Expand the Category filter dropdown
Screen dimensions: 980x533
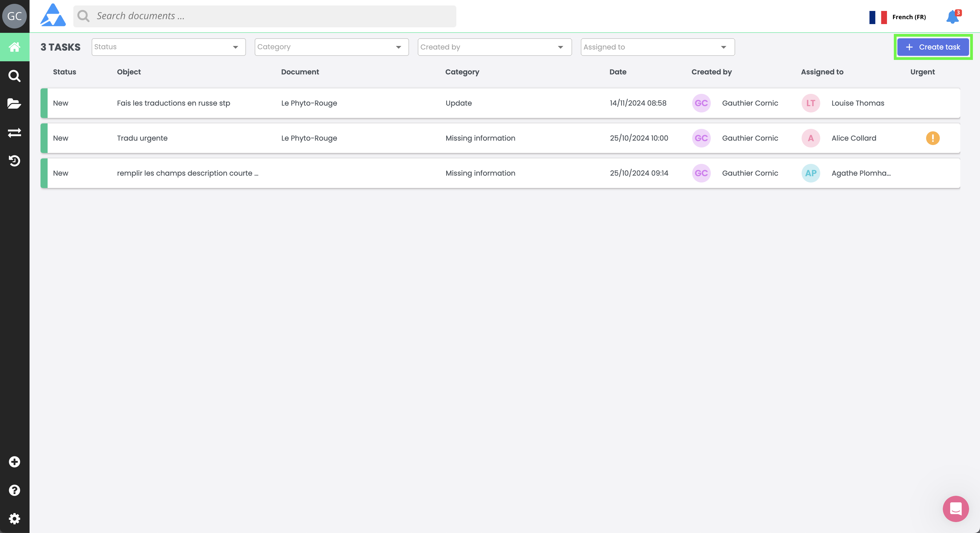pos(331,47)
